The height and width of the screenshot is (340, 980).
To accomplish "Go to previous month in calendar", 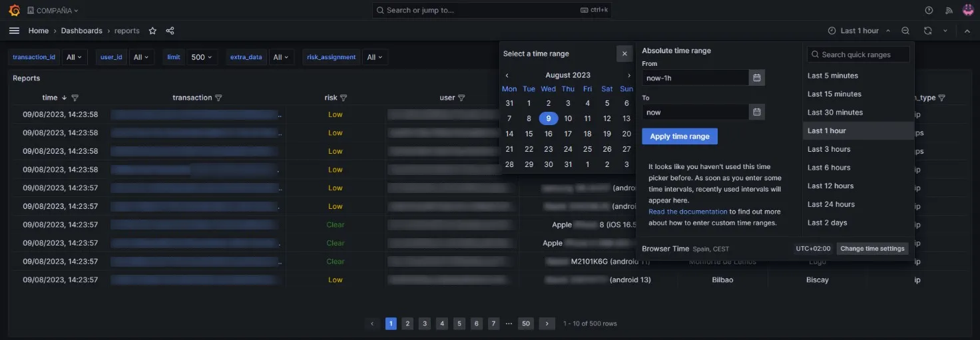I will tap(507, 75).
